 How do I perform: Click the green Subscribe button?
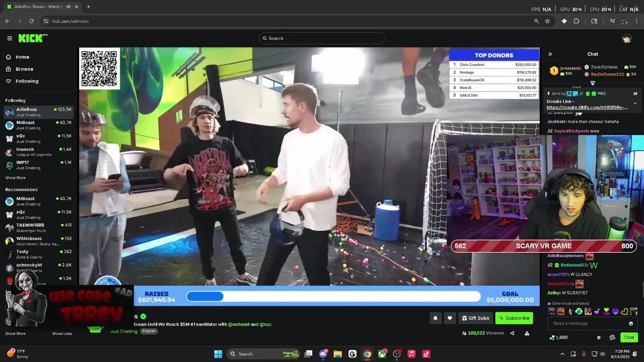point(514,318)
